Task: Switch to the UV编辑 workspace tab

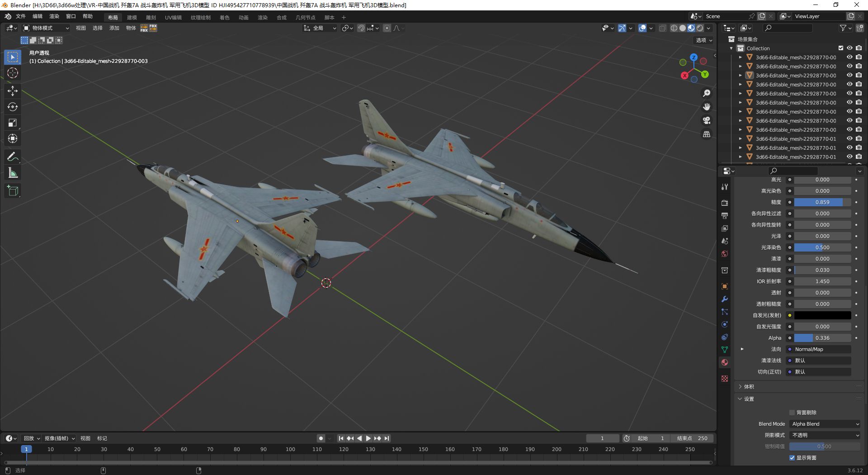Action: [x=173, y=18]
